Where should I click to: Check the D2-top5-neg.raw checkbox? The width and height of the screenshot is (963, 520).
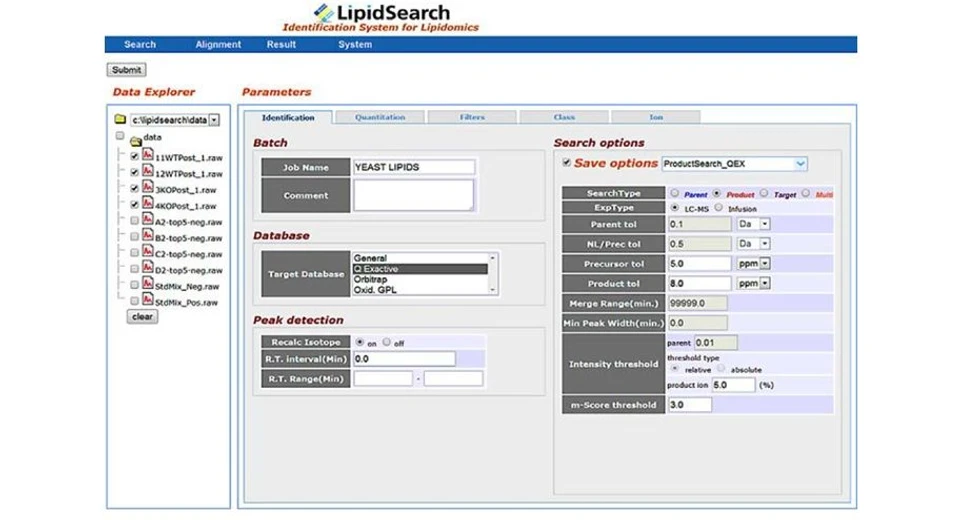click(135, 269)
